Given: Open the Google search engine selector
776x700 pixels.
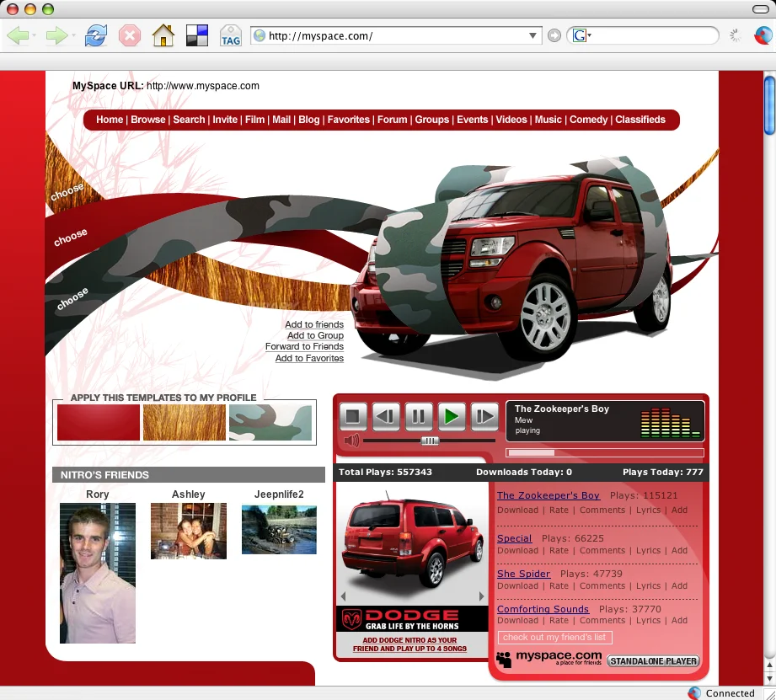Looking at the screenshot, I should click(582, 35).
